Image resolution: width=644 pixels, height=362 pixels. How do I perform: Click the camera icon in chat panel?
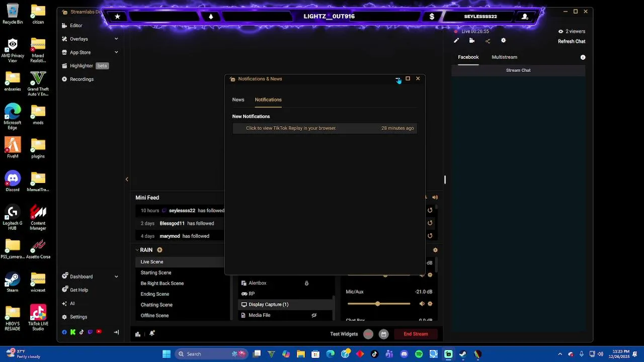(472, 41)
